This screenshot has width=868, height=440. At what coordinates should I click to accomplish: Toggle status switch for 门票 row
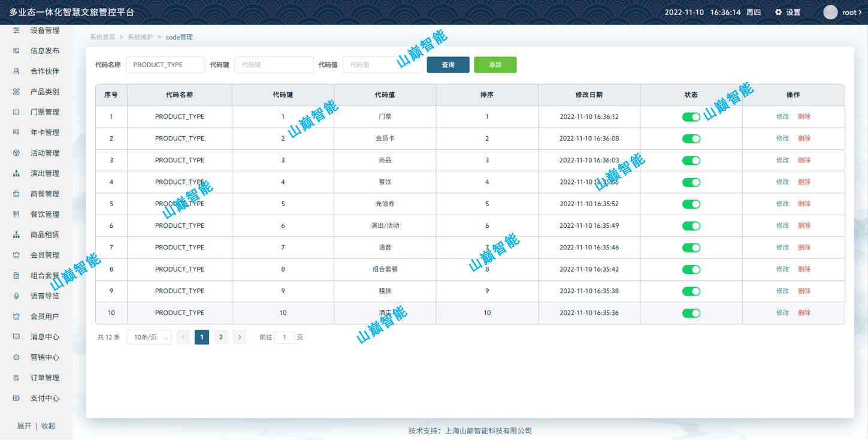pos(691,117)
